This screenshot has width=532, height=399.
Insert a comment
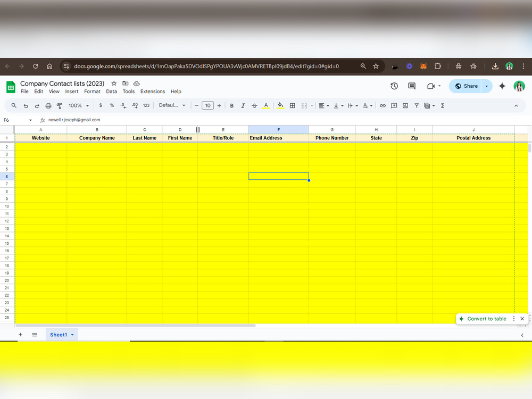[394, 105]
